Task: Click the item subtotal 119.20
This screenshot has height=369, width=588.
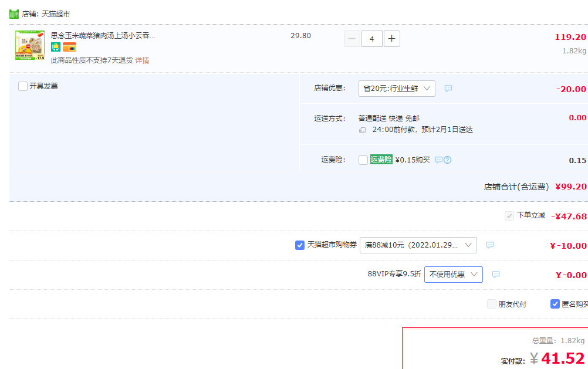Action: click(570, 37)
